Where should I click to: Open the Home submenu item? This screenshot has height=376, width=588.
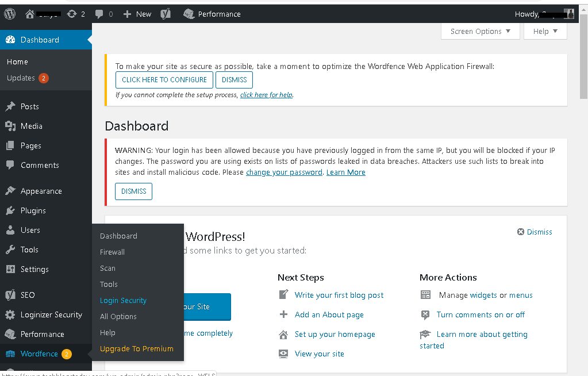pos(18,62)
